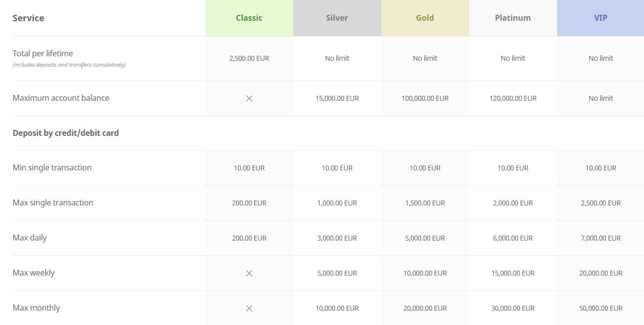Select the Classic plan column header
The image size is (644, 325).
point(249,18)
